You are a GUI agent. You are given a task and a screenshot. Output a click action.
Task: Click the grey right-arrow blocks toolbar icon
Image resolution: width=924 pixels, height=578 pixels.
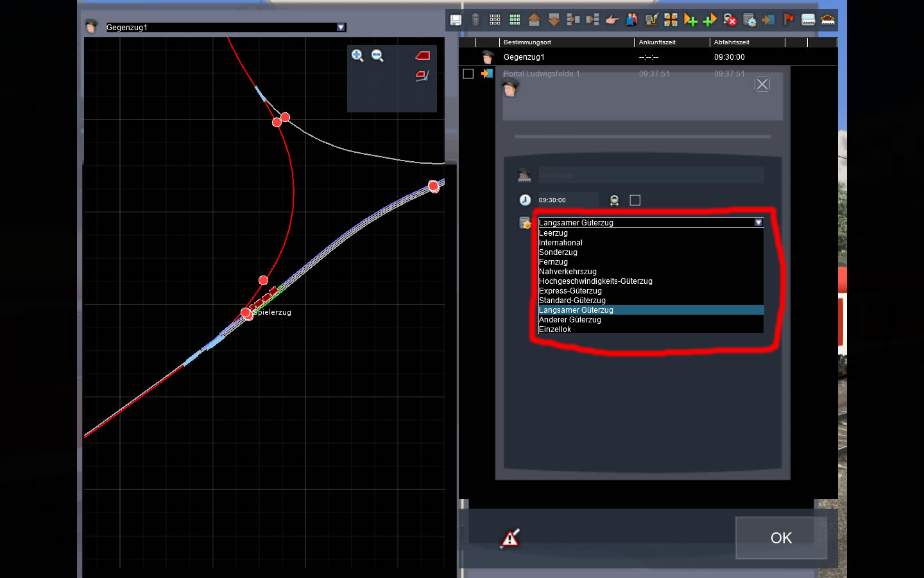tap(593, 20)
